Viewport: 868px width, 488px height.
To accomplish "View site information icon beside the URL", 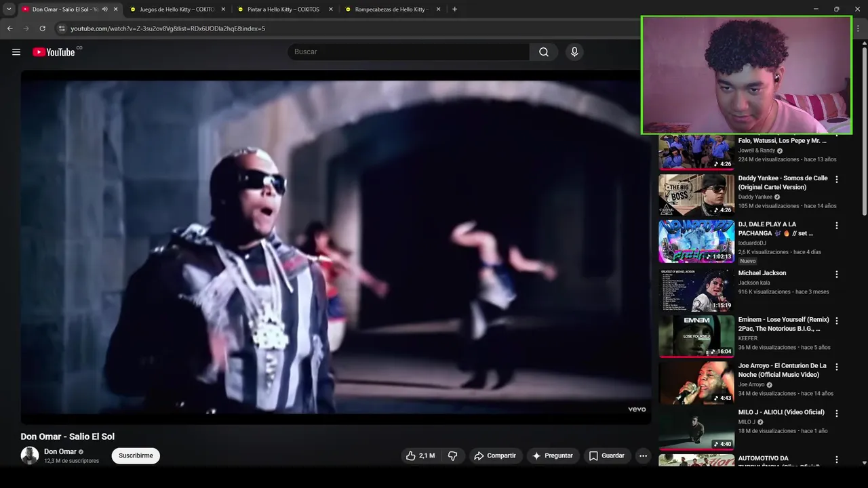I will click(x=61, y=28).
